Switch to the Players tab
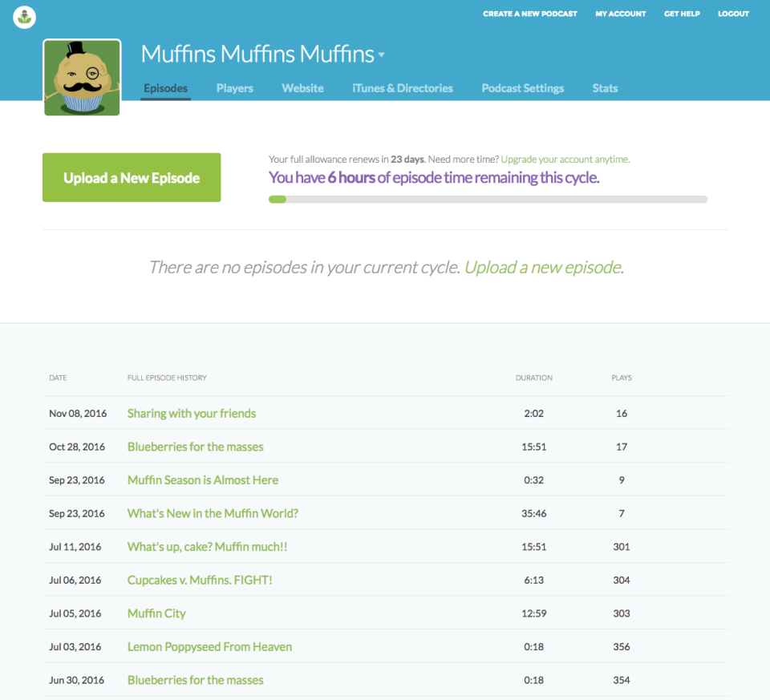Screen dimensions: 770x700 235,88
